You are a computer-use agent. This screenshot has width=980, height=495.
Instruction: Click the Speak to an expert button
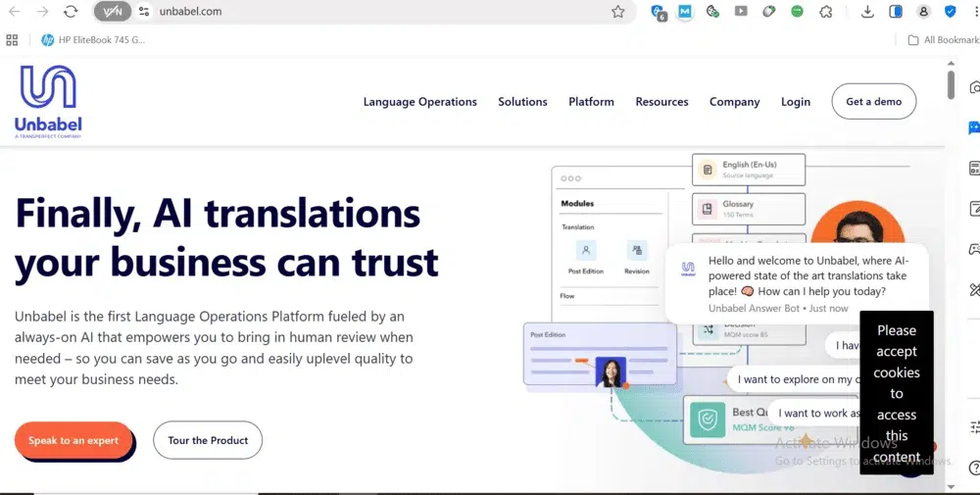pyautogui.click(x=73, y=441)
